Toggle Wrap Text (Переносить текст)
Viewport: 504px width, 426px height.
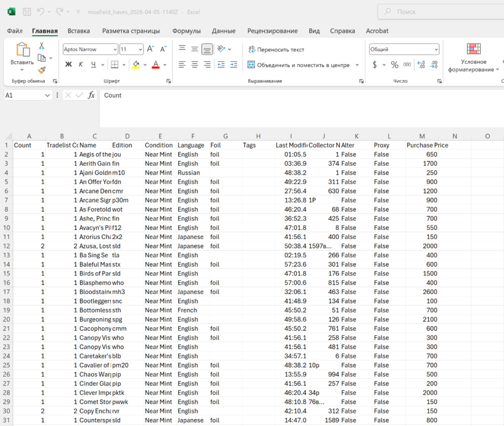pyautogui.click(x=276, y=49)
